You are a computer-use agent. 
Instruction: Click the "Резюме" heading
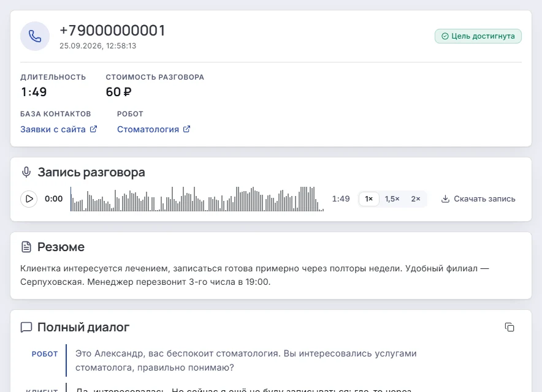61,247
